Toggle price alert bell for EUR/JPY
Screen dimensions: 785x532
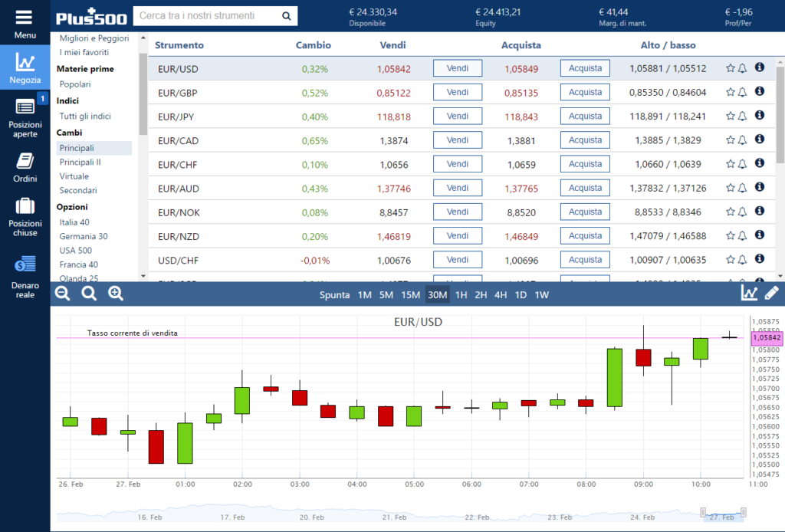pos(742,116)
